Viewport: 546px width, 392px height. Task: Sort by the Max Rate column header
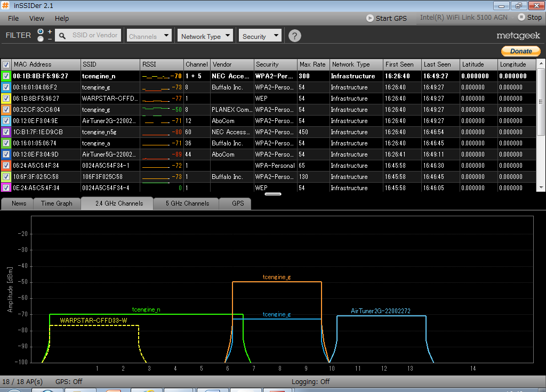(314, 64)
